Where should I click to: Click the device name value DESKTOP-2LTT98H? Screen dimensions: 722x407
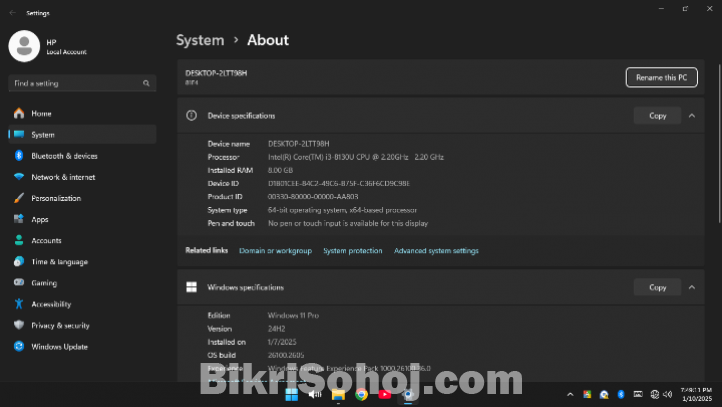(298, 144)
